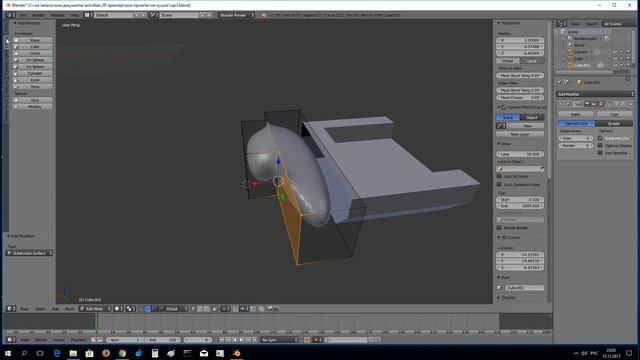This screenshot has height=360, width=640.
Task: Click the Blender logo in info header
Action: coord(264,15)
